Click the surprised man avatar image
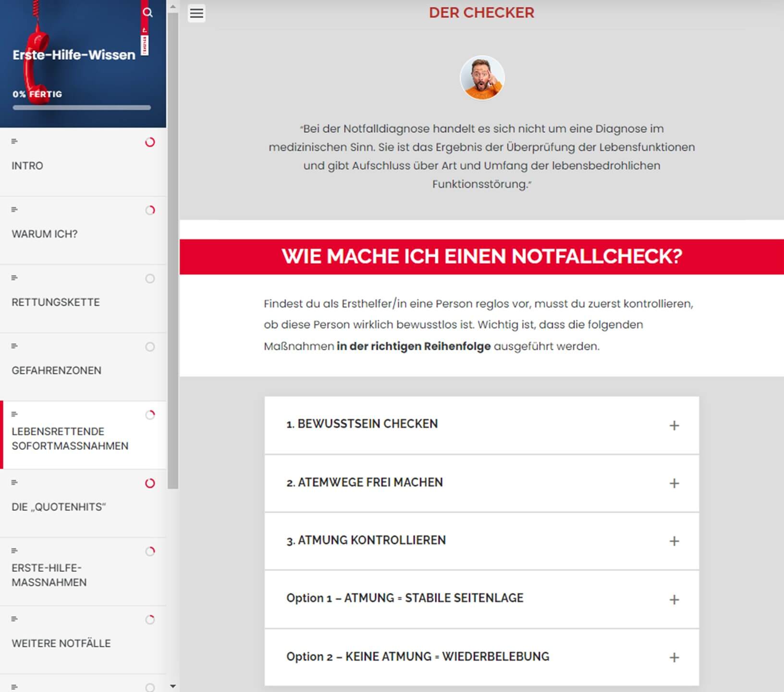Image resolution: width=784 pixels, height=692 pixels. tap(482, 78)
